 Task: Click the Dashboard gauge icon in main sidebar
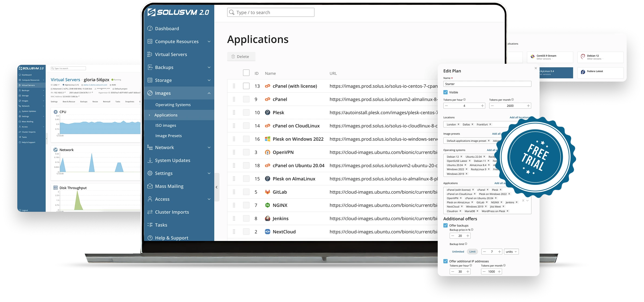tap(150, 28)
